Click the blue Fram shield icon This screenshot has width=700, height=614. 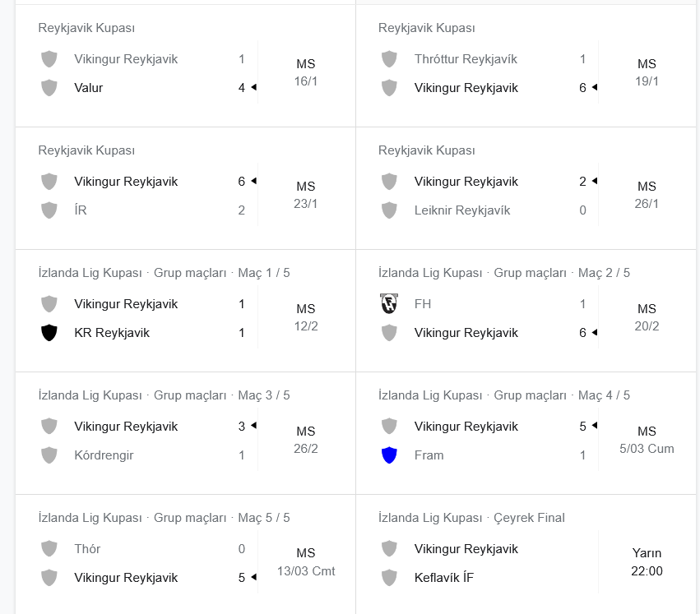(389, 455)
